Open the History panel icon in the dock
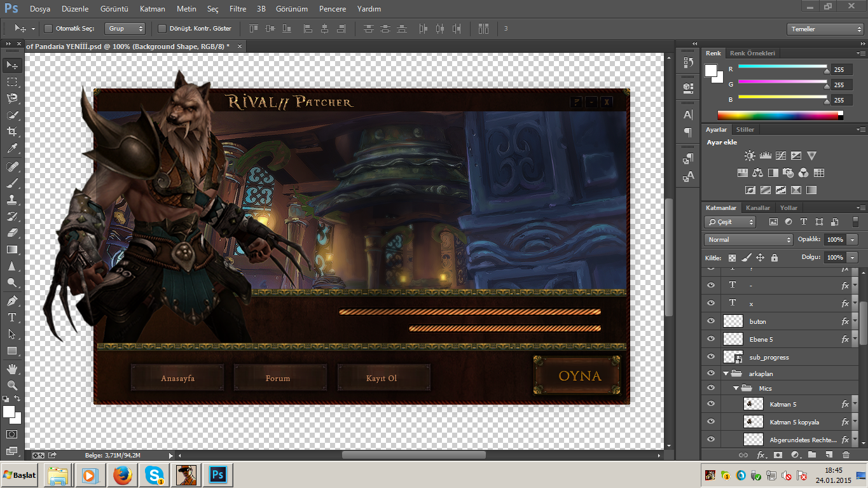Screen dimensions: 868x488 coord(688,62)
